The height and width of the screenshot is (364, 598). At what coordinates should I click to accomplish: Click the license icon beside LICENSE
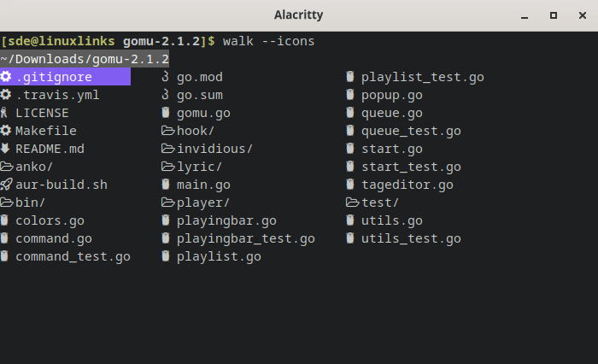click(x=3, y=113)
